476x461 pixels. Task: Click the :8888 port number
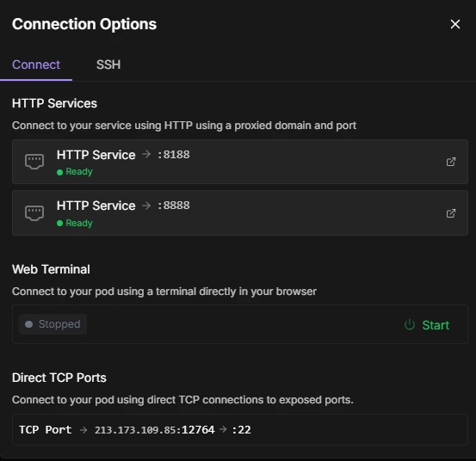point(174,206)
